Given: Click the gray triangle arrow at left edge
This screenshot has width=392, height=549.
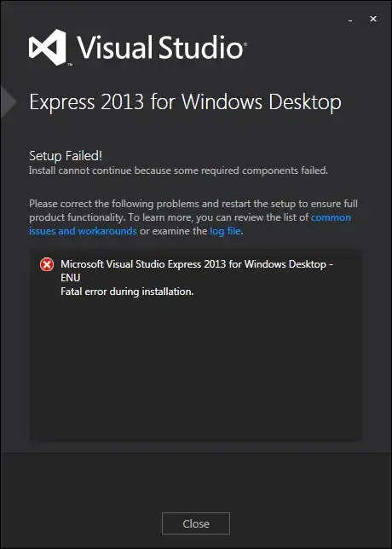Looking at the screenshot, I should [9, 102].
